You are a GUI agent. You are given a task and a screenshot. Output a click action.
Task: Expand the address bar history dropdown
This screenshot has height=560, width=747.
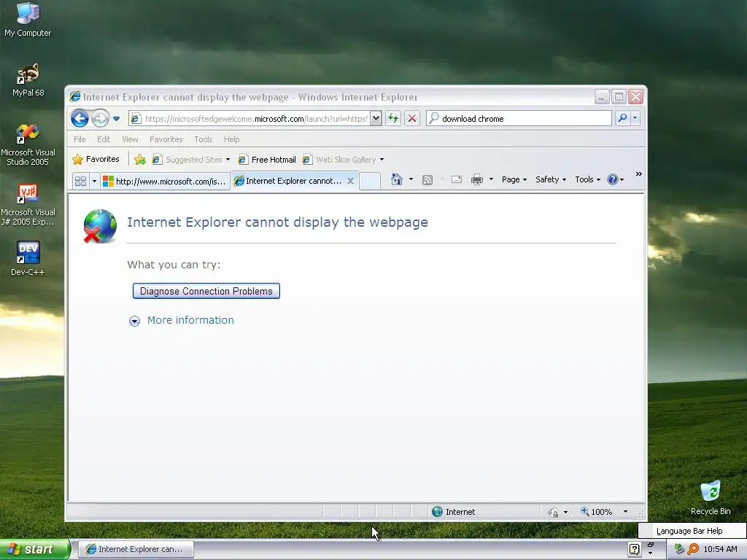(x=376, y=119)
